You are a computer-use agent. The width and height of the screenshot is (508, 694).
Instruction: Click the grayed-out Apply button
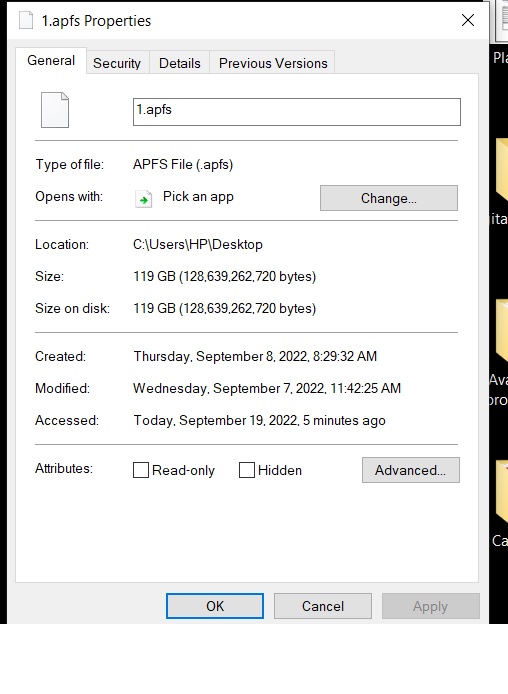pos(431,606)
